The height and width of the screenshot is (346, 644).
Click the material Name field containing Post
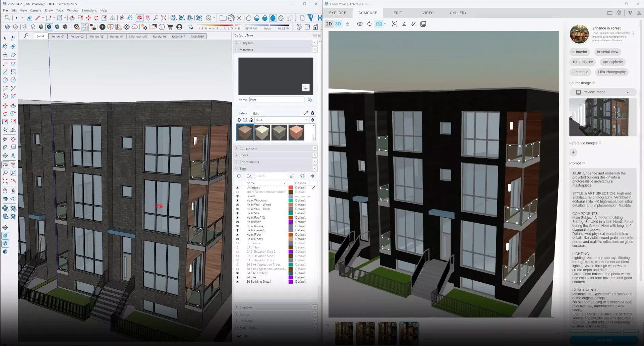coord(277,100)
